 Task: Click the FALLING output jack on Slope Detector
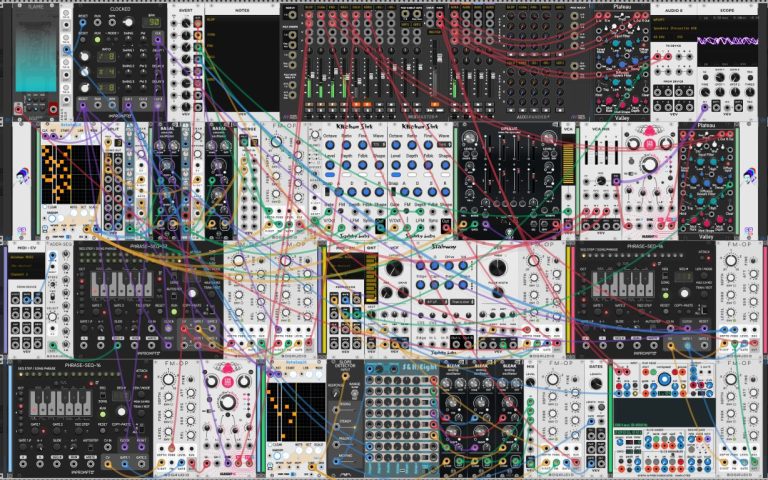point(336,444)
